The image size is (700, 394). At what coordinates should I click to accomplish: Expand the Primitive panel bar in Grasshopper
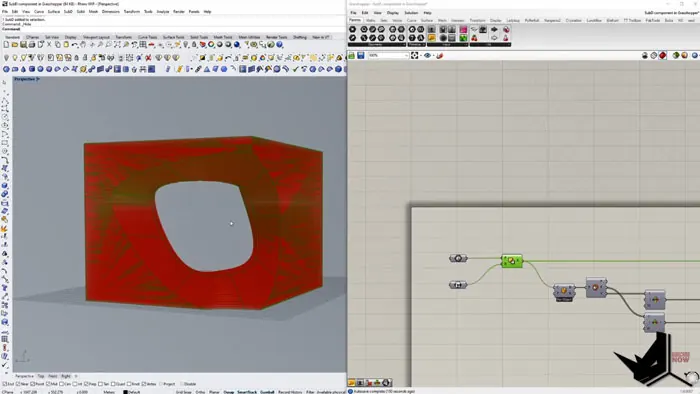click(x=417, y=45)
